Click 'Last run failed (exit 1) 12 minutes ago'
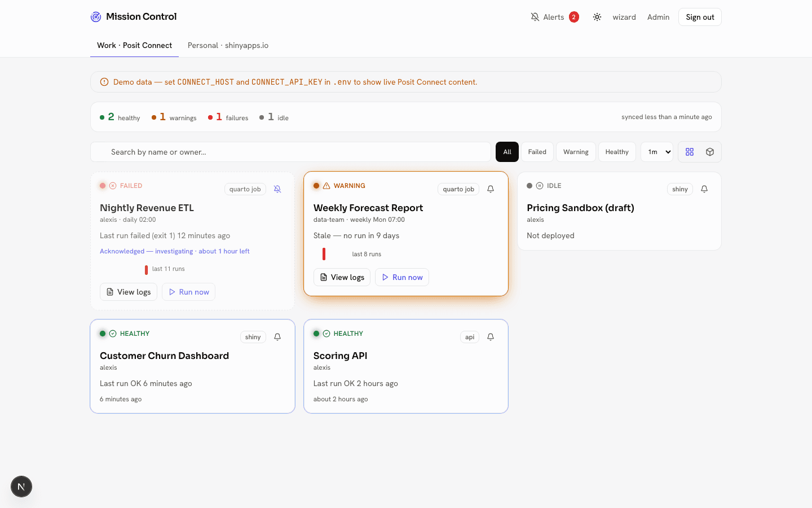Image resolution: width=812 pixels, height=508 pixels. click(x=165, y=235)
